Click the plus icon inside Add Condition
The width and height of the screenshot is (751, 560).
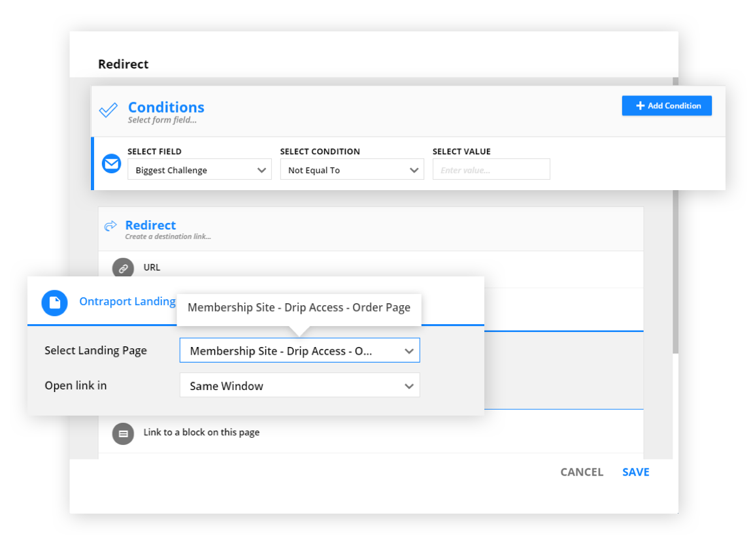639,105
